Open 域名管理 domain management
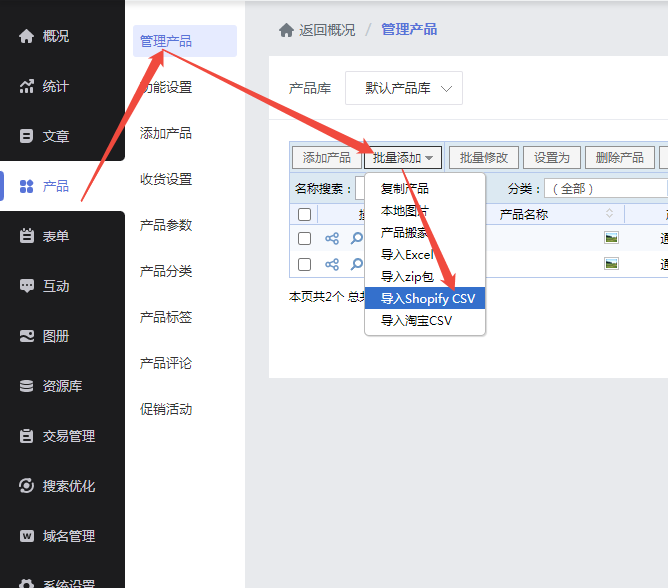 (x=55, y=536)
